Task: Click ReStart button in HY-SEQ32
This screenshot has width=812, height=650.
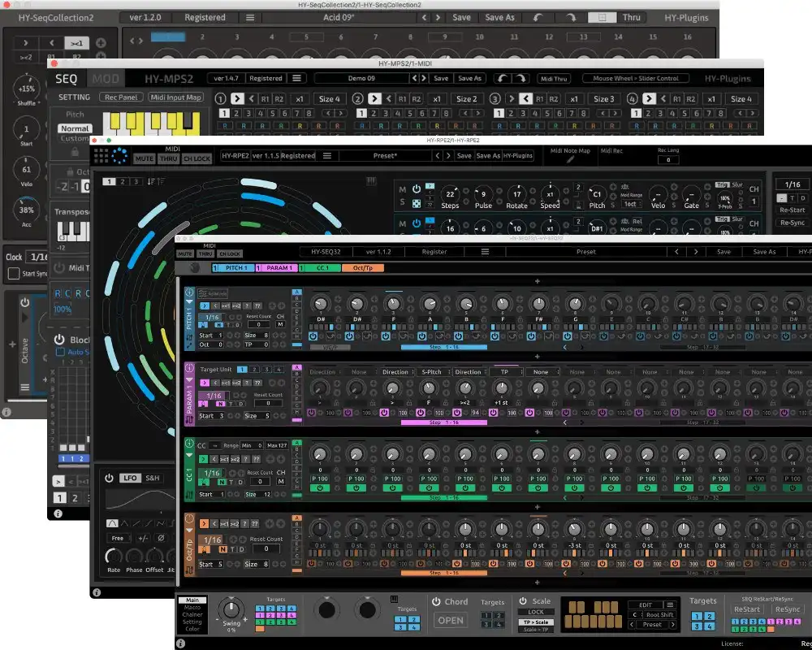Action: (x=747, y=609)
